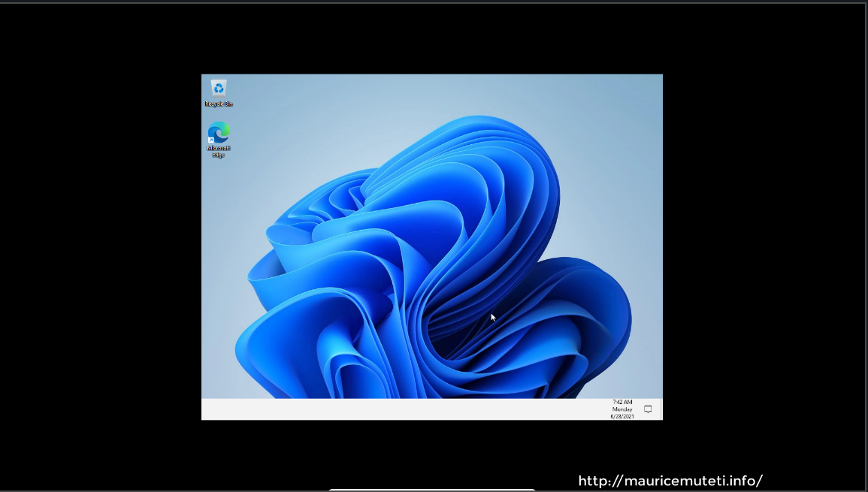
Task: Open the notification center icon in taskbar
Action: click(648, 409)
